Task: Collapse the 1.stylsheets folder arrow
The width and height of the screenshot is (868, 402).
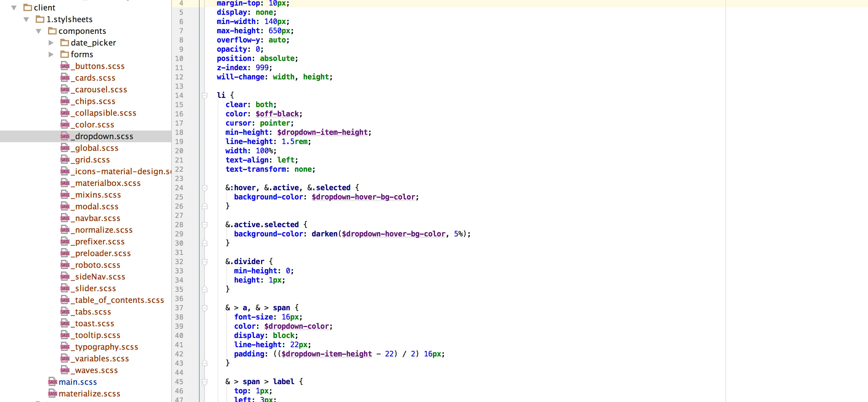Action: coord(26,19)
